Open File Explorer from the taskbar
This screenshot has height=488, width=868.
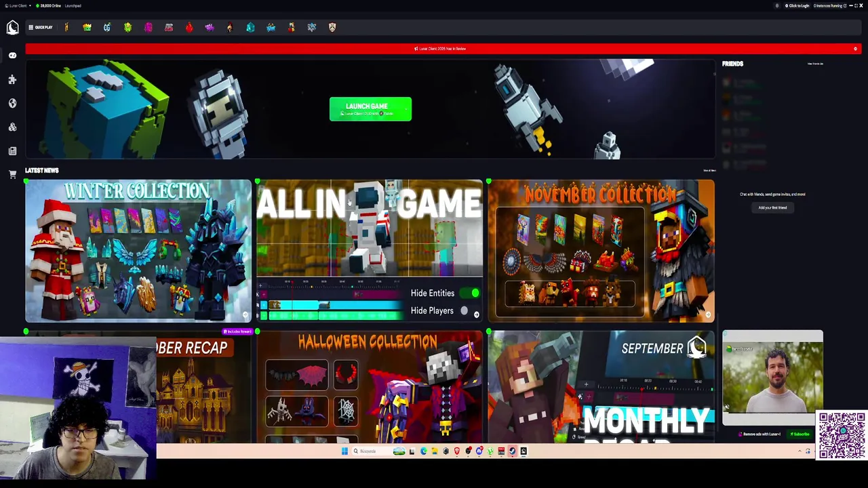[435, 451]
